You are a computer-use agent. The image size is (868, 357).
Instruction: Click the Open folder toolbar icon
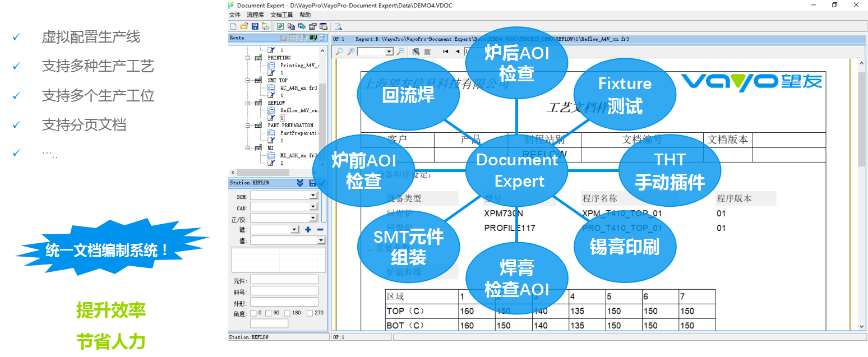pyautogui.click(x=244, y=26)
